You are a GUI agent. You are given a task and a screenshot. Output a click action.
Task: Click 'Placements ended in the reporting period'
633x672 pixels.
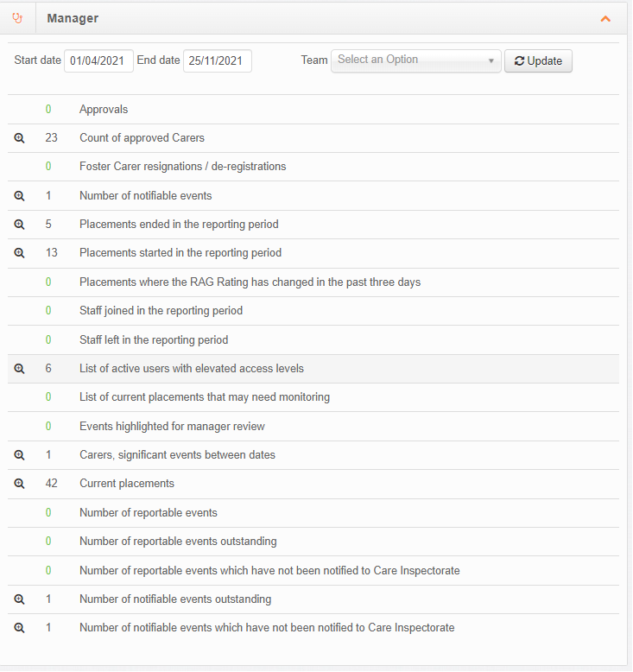click(179, 224)
